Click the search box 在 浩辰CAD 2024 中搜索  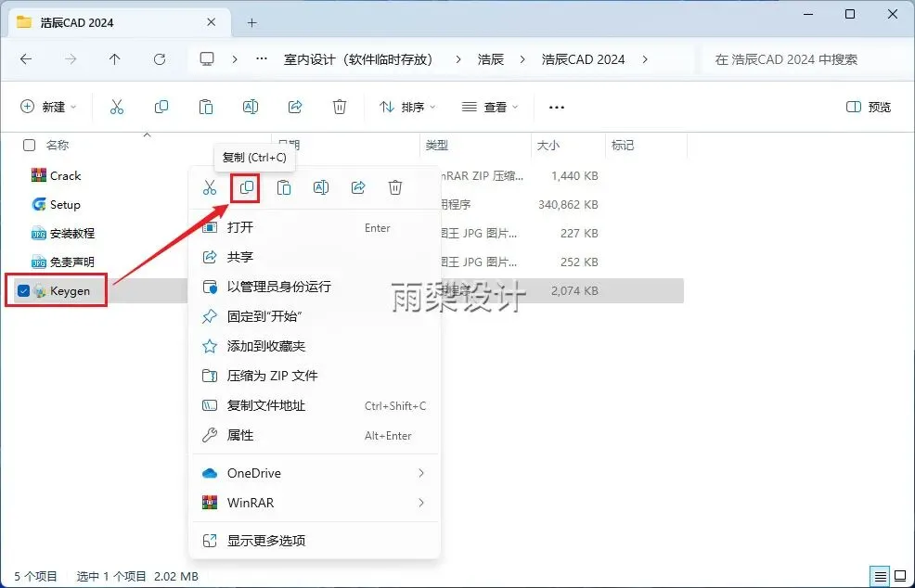804,59
